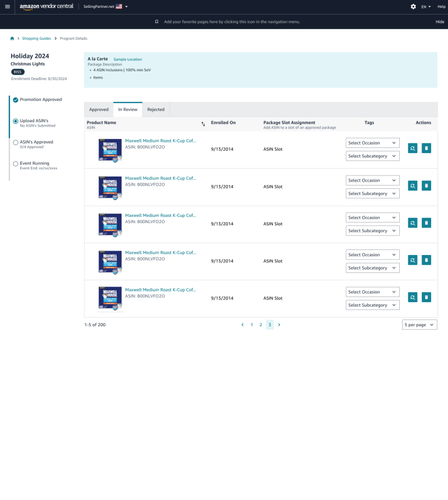
Task: Hide the favorites banner
Action: [x=440, y=22]
